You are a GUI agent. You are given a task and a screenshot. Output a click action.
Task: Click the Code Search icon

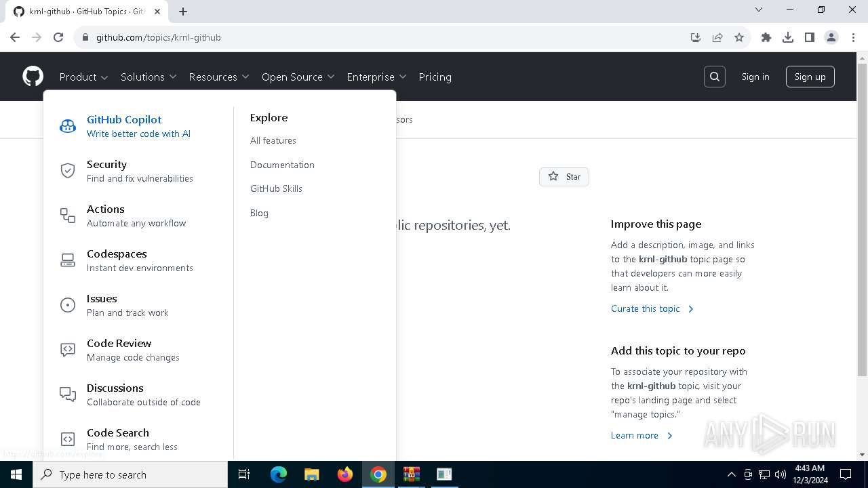click(68, 439)
